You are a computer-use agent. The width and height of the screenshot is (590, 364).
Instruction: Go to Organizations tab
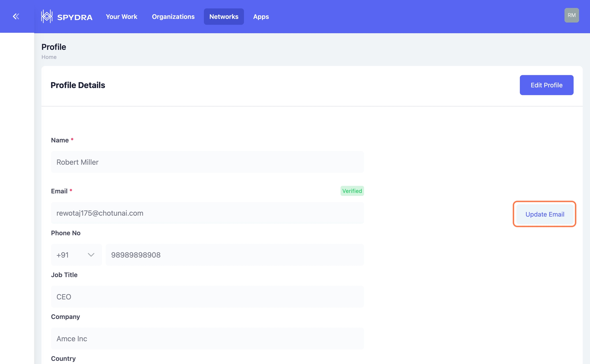tap(173, 17)
